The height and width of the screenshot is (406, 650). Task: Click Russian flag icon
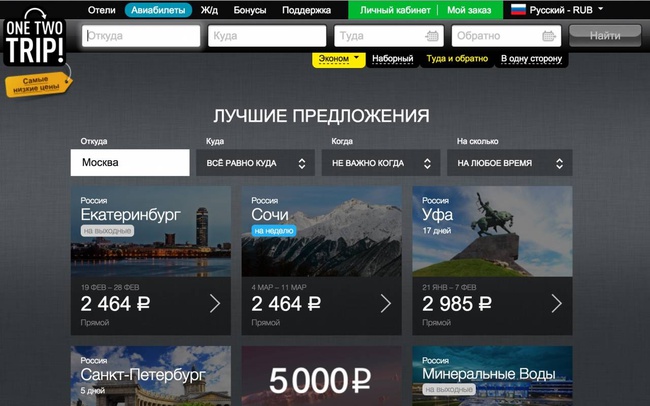(518, 10)
